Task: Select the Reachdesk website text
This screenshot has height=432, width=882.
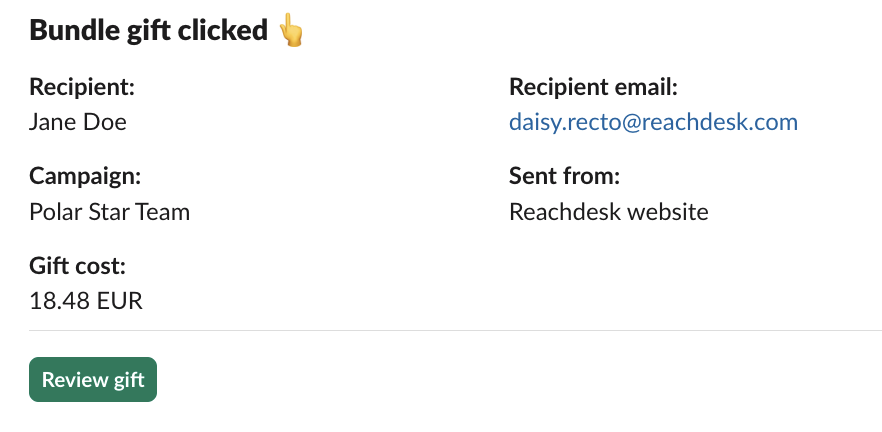Action: [x=609, y=212]
